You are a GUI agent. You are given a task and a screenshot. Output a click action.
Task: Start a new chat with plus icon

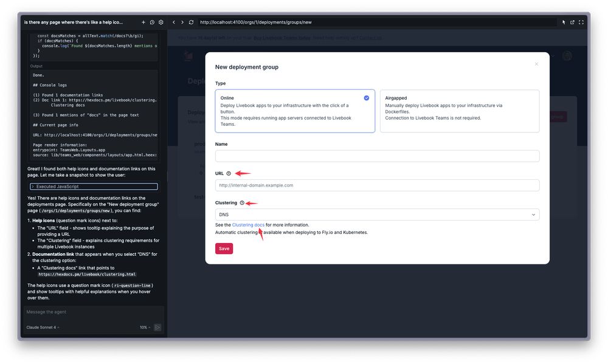143,22
